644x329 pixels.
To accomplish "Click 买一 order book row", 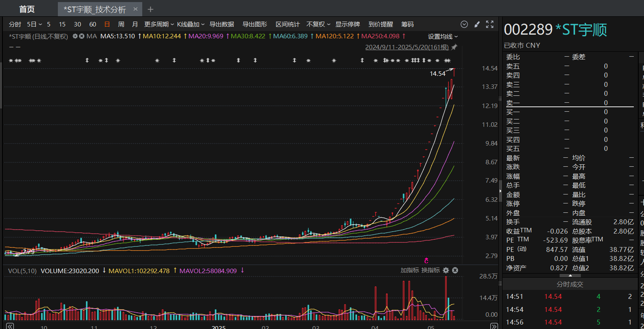I will [570, 112].
